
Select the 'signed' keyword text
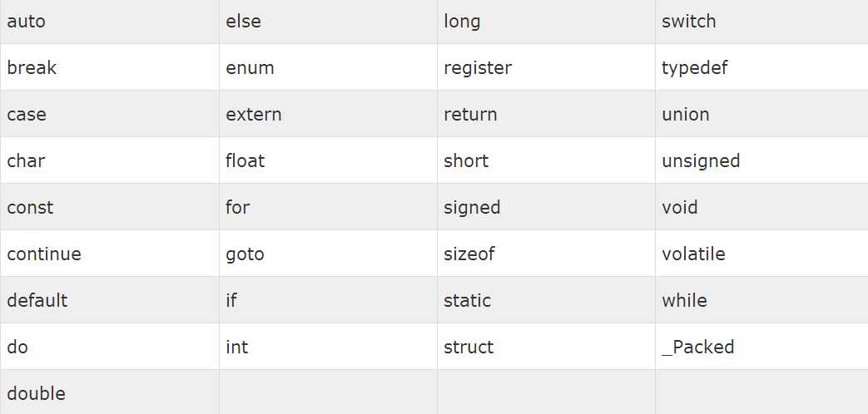472,207
